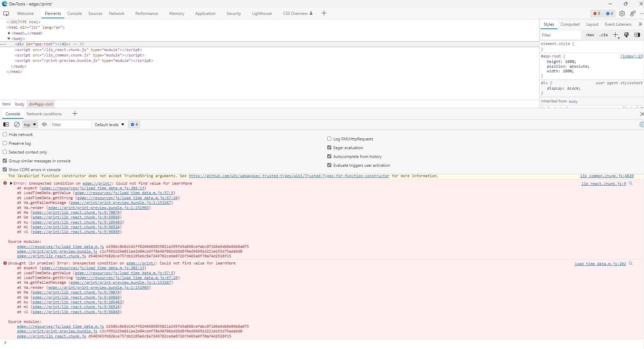Open DevTools settings gear
Viewport: 644px width, 349px height.
[622, 14]
